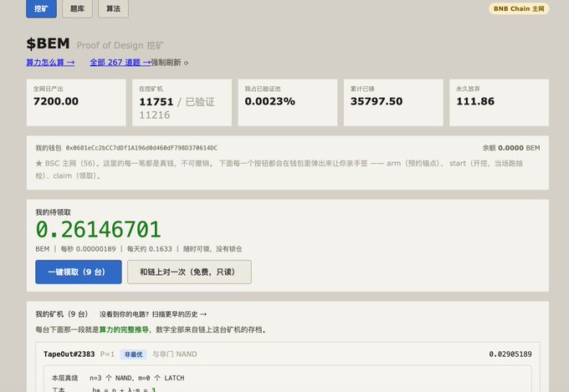This screenshot has height=392, width=569.
Task: Click the BNB Chain 主网 badge
Action: (x=519, y=8)
